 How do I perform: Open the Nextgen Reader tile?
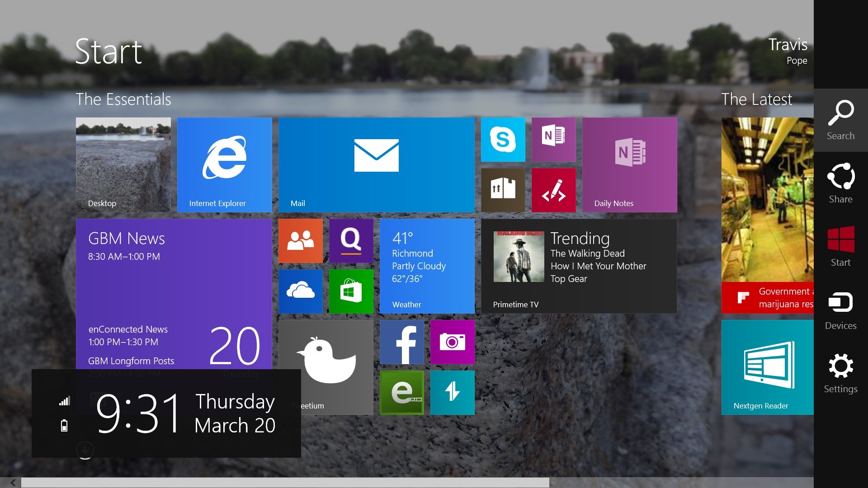(x=768, y=367)
